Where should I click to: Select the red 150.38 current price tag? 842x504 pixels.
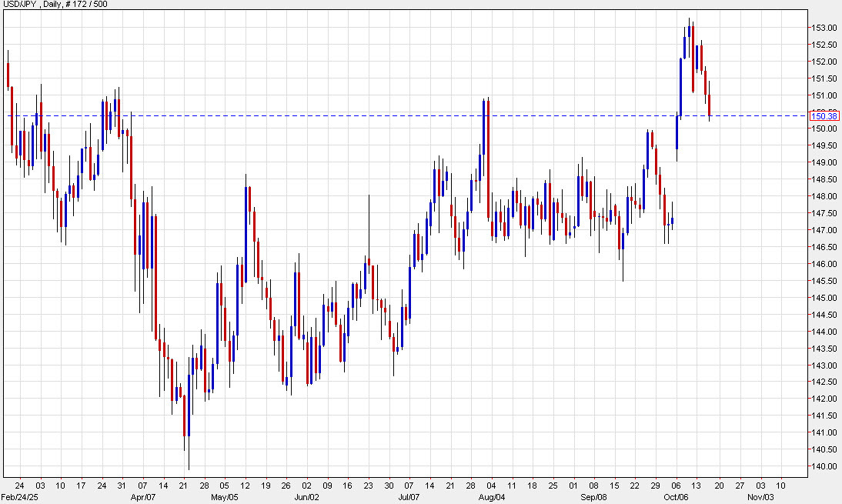point(823,115)
